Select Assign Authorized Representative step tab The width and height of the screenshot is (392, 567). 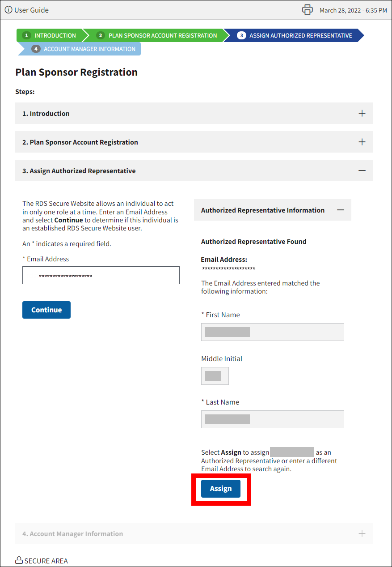(295, 36)
